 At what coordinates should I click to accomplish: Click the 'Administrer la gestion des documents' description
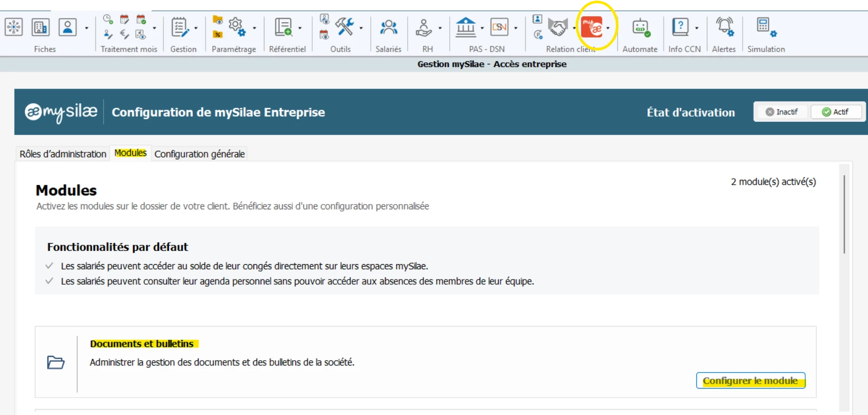click(x=222, y=362)
